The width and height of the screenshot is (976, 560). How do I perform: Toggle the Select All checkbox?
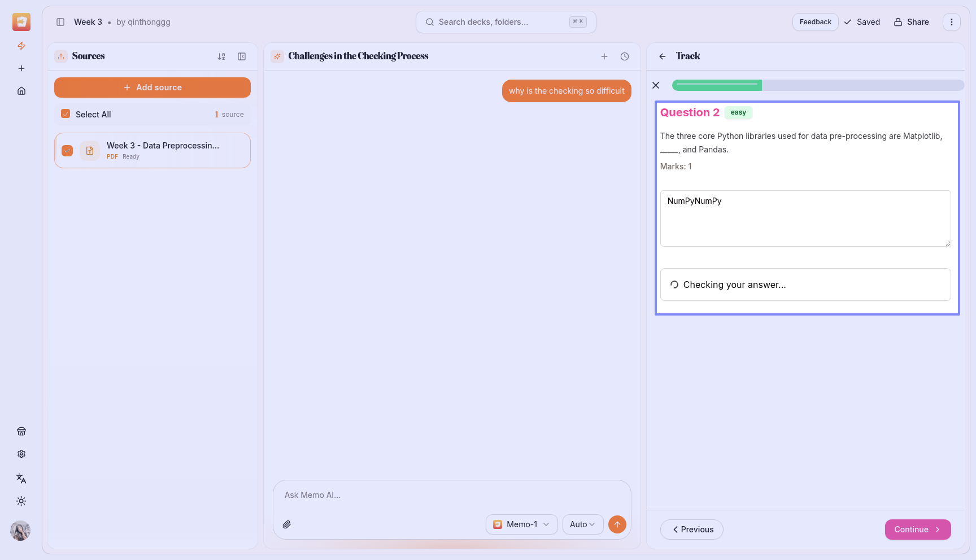point(66,114)
